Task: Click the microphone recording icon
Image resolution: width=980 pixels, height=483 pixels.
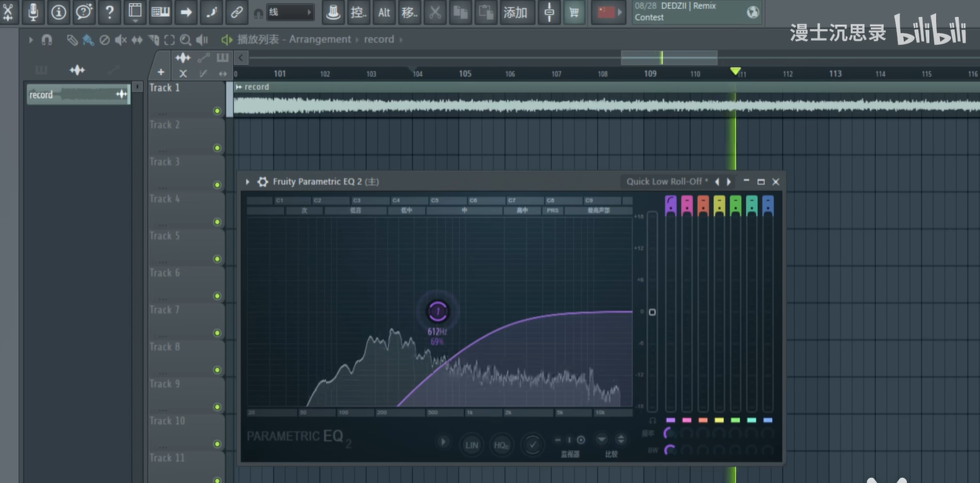Action: 33,12
